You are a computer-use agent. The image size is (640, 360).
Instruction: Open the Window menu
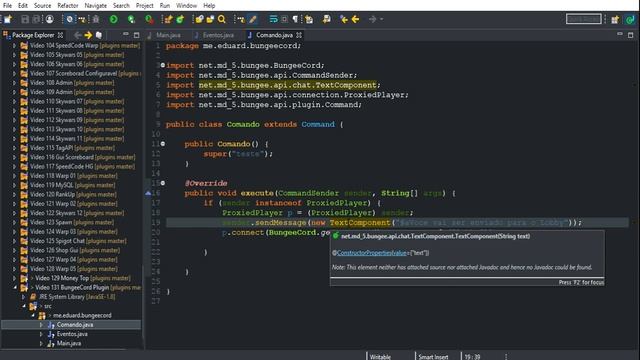click(x=187, y=6)
